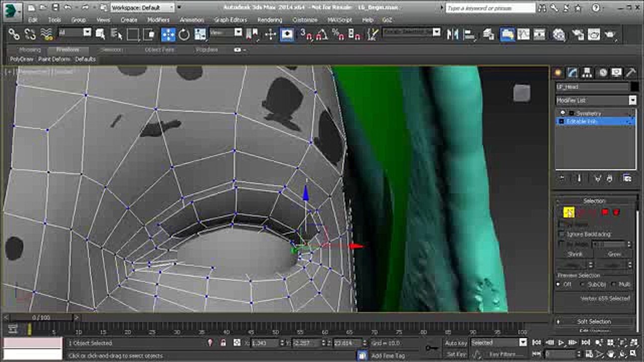Activate the Select Object tool
644x362 pixels.
pos(101,34)
